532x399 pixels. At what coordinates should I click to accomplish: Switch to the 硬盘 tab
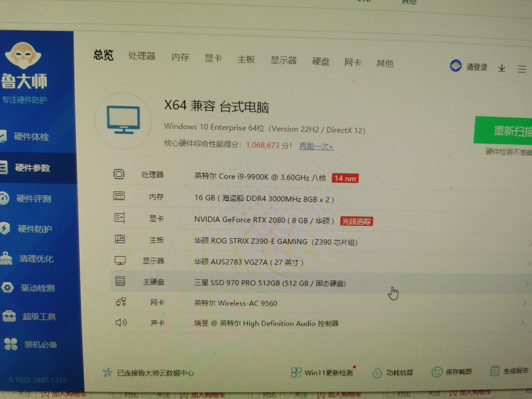coord(321,61)
